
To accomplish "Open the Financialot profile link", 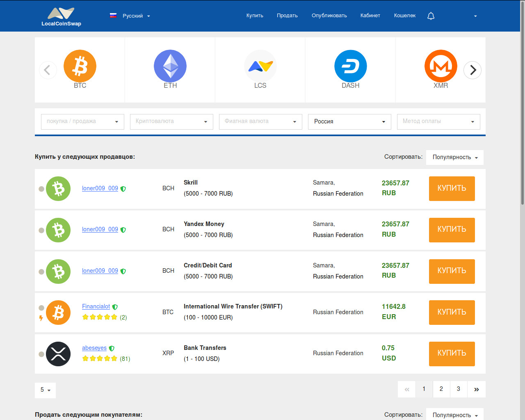I will tap(96, 306).
